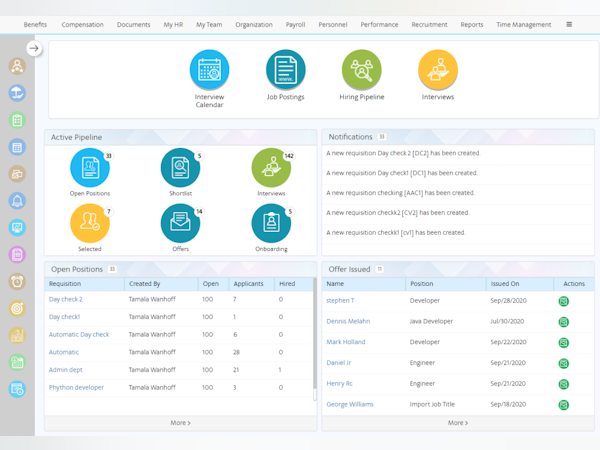Click More under Open Positions
Image resolution: width=600 pixels, height=450 pixels.
[x=181, y=423]
